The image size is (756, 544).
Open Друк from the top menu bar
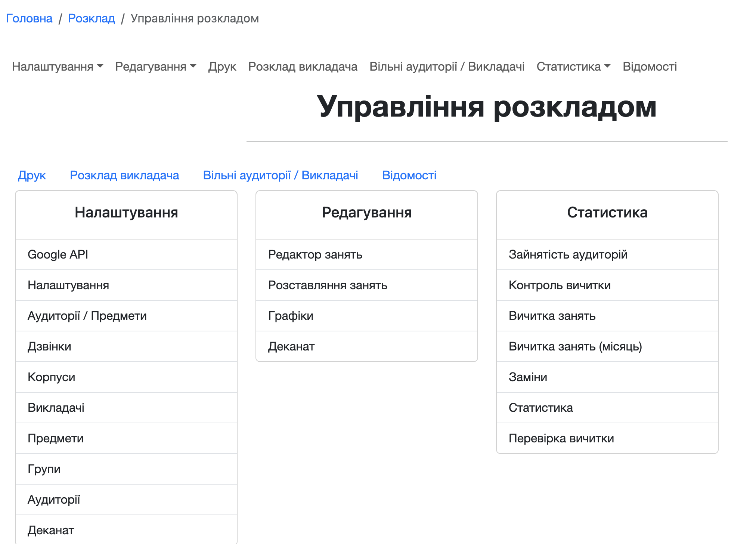tap(222, 67)
